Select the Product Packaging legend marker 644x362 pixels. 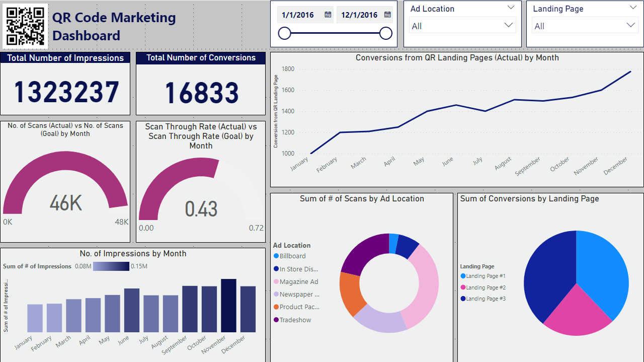[x=276, y=307]
